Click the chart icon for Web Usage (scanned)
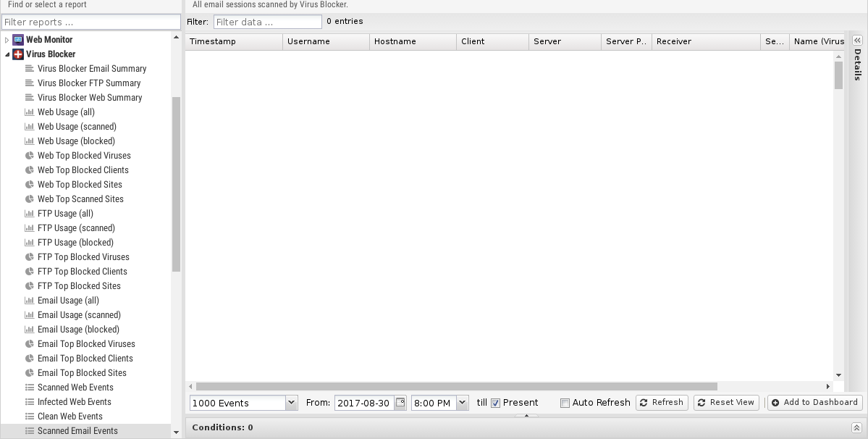 30,126
